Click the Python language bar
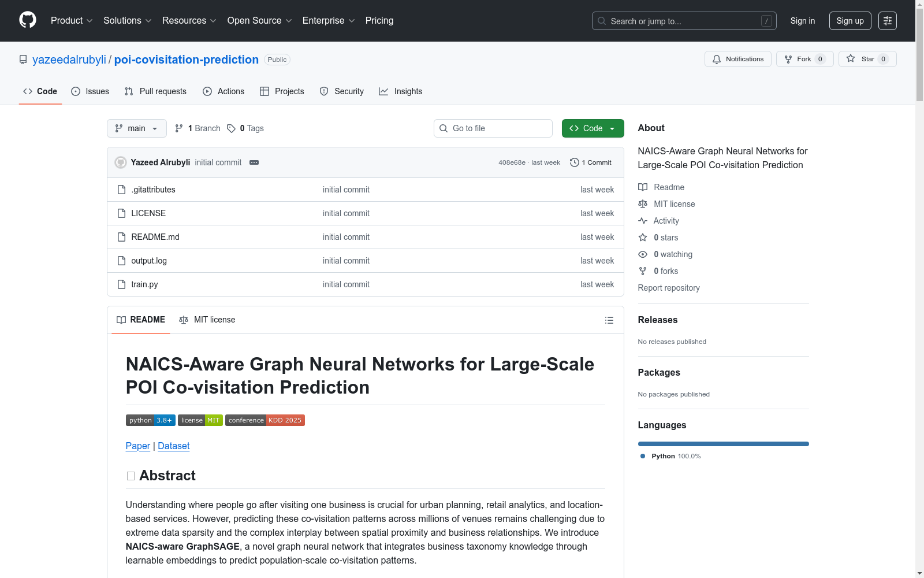Screen dimensions: 924x578 [x=724, y=444]
